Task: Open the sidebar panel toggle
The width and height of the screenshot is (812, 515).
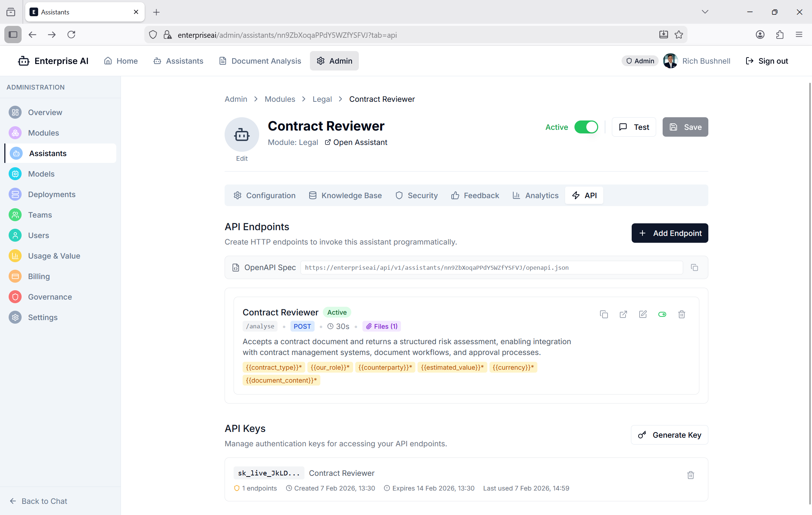Action: coord(13,35)
